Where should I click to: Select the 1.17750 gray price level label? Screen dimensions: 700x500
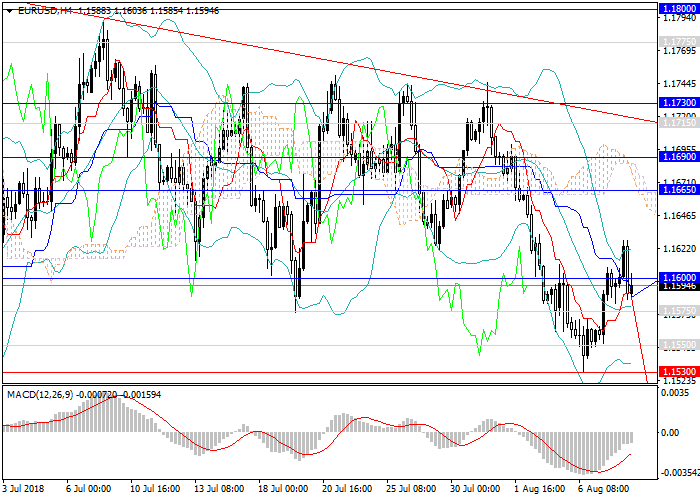[x=679, y=42]
